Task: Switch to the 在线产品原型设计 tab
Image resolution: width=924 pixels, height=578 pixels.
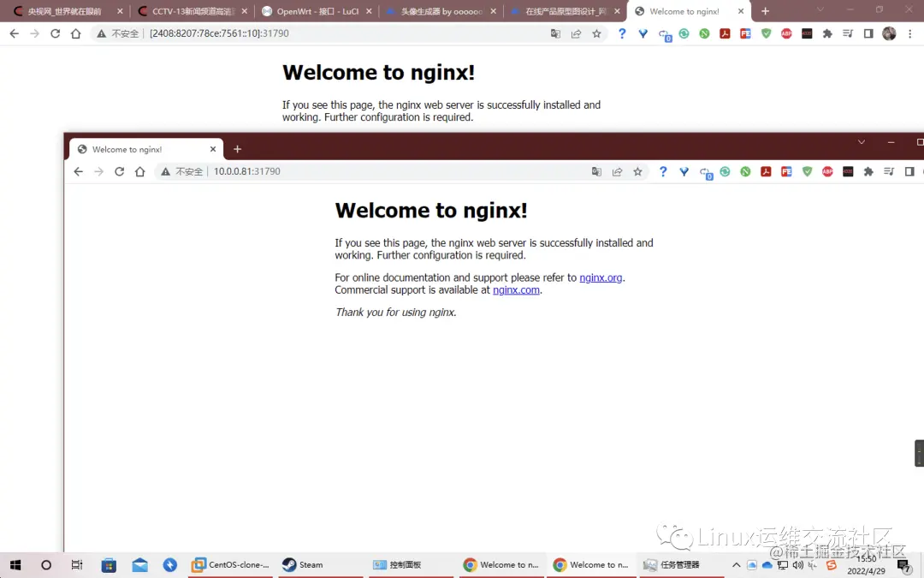Action: [565, 11]
